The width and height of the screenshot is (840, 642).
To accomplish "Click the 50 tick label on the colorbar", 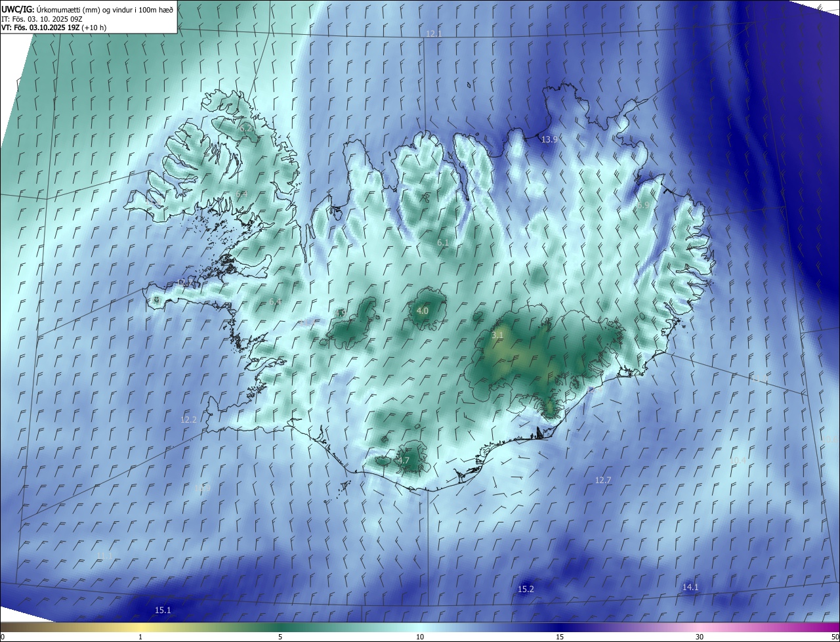I will point(835,637).
